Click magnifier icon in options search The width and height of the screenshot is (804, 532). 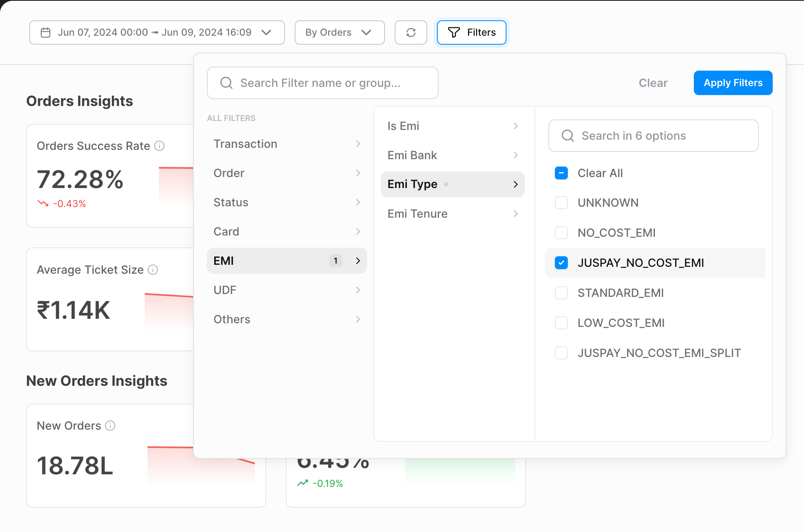(x=567, y=136)
